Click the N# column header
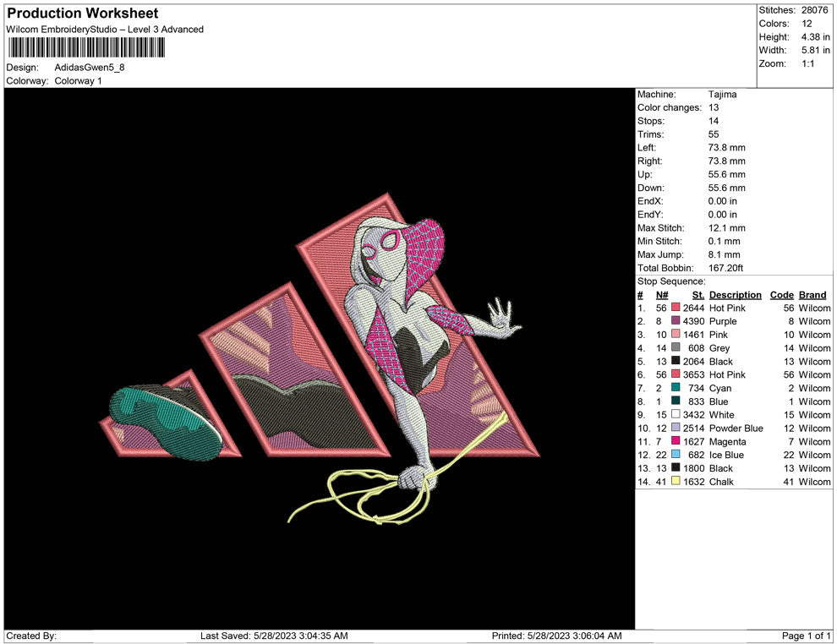Viewport: 837px width, 644px height. coord(662,295)
